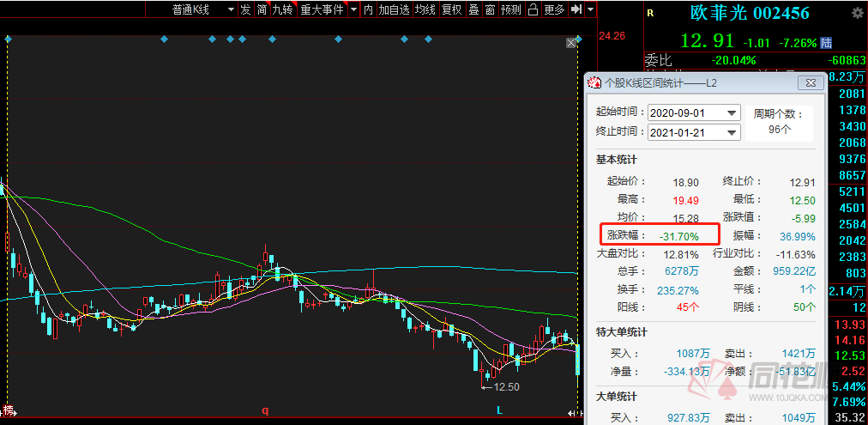Click the yellow R badge icon
Viewport: 868px width, 425px height.
click(650, 13)
